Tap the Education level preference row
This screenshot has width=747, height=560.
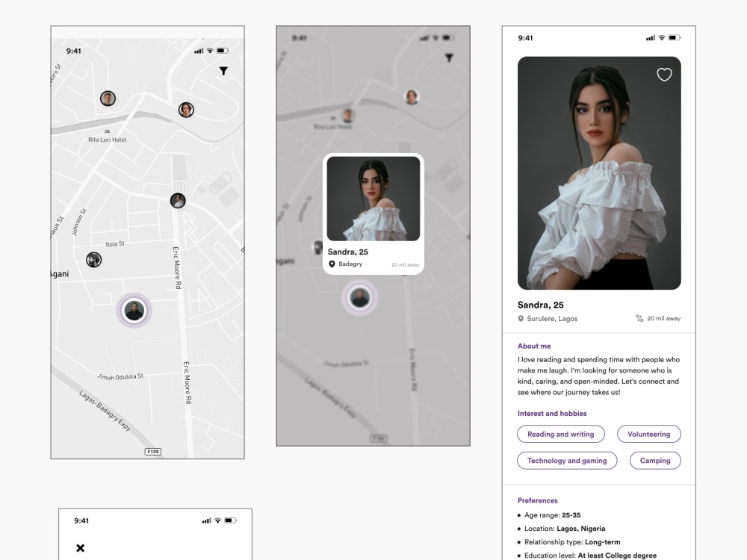click(x=587, y=556)
